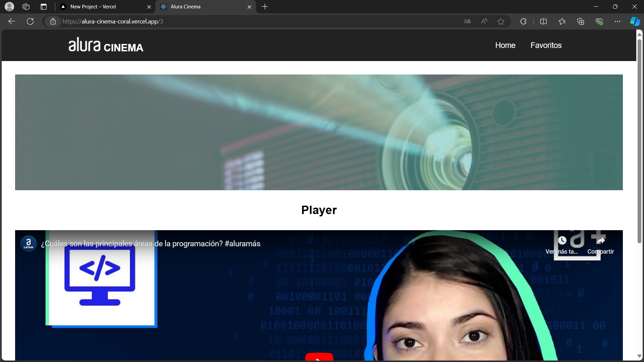Click the projector banner image
The width and height of the screenshot is (644, 362).
(x=319, y=132)
